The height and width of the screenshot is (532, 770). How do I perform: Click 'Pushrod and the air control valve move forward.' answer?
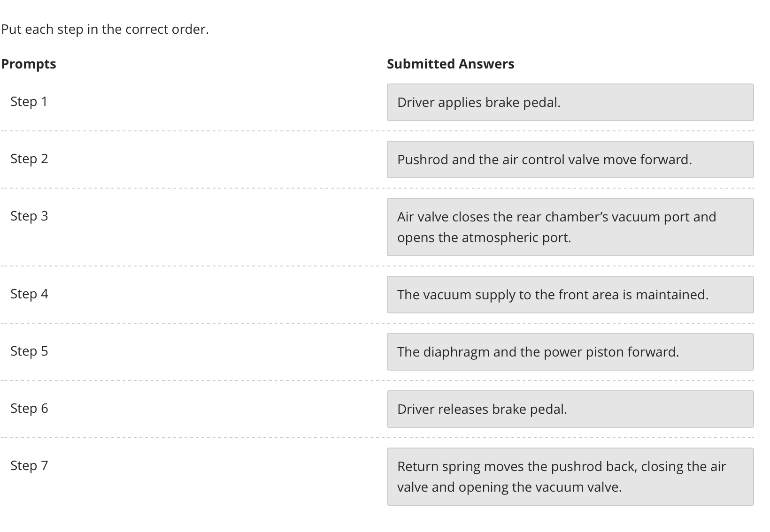pyautogui.click(x=570, y=160)
